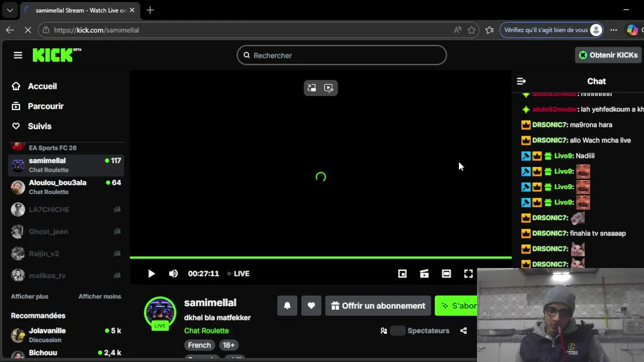Open browser favorites list icon
This screenshot has height=362, width=644.
tap(490, 30)
